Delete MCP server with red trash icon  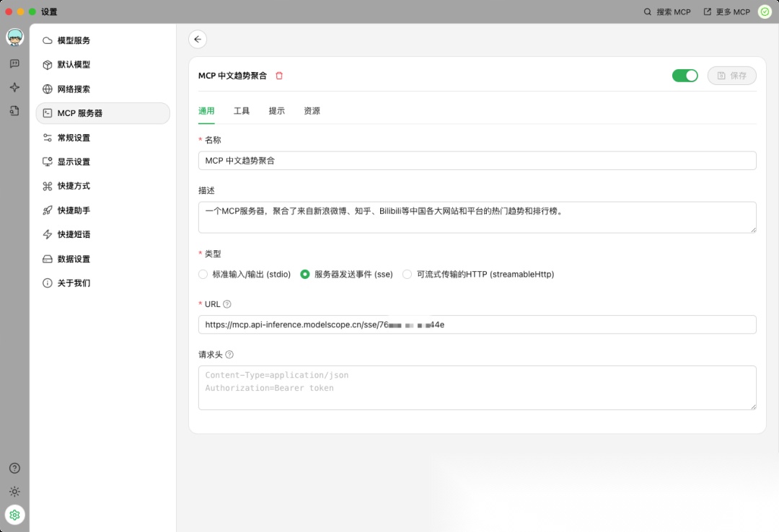point(279,76)
